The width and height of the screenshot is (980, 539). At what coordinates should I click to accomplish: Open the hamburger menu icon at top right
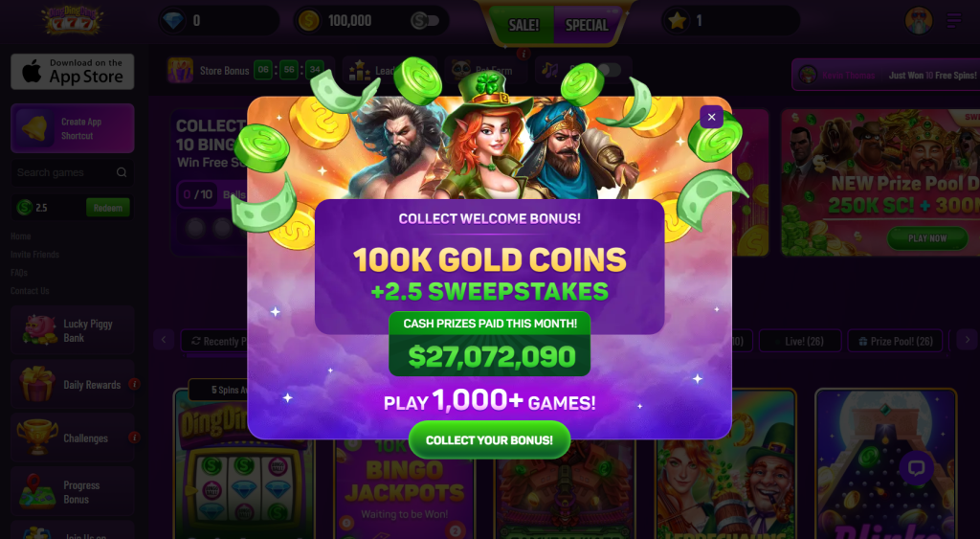pyautogui.click(x=954, y=21)
